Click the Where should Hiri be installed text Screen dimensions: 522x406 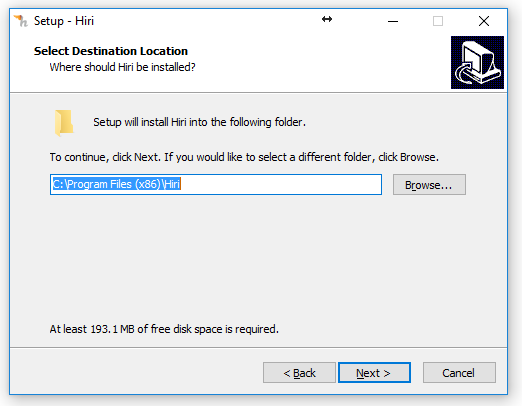[122, 67]
